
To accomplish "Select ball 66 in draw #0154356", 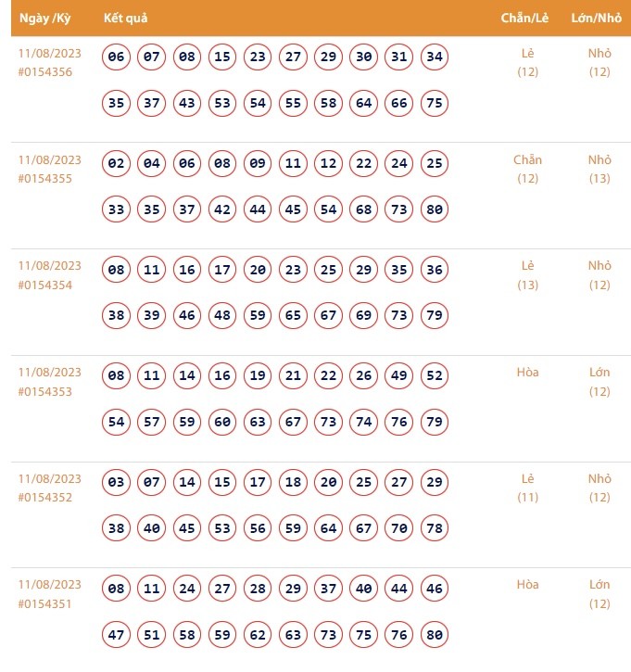I will click(398, 103).
